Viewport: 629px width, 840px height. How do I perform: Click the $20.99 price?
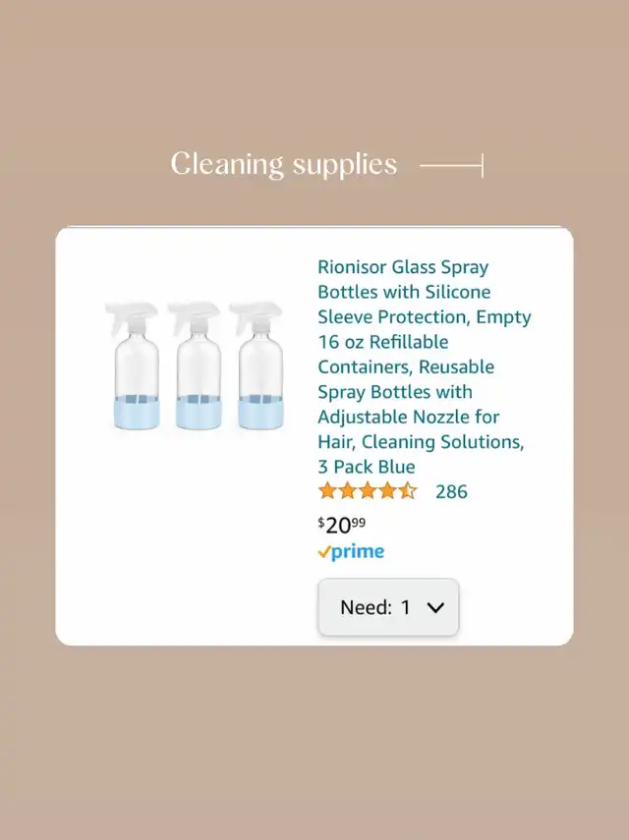click(x=342, y=525)
